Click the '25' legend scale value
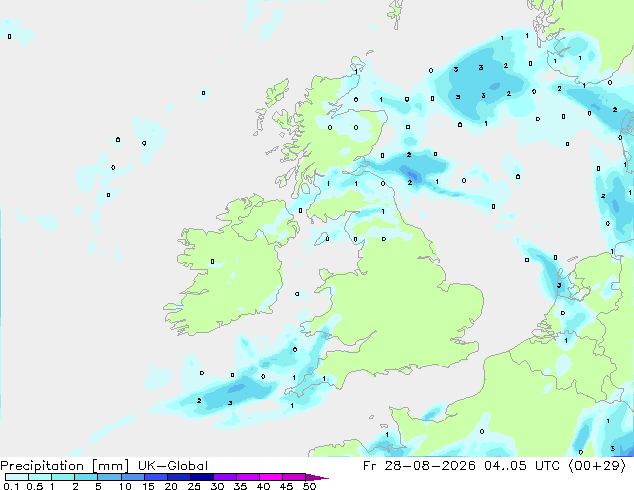The image size is (634, 490). click(x=194, y=486)
